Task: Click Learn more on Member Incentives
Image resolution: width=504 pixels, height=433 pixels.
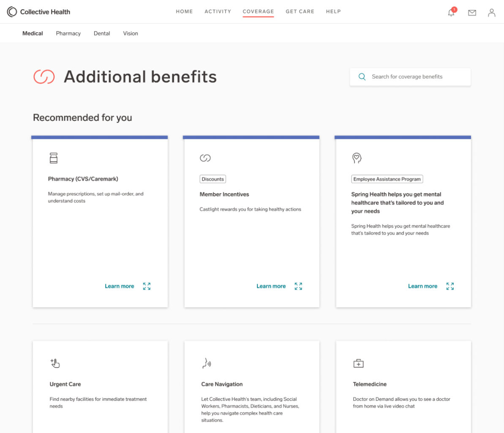Action: 271,286
